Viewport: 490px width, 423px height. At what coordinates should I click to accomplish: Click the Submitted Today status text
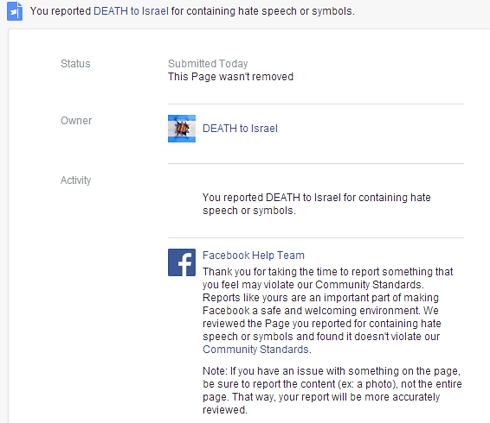pyautogui.click(x=208, y=63)
